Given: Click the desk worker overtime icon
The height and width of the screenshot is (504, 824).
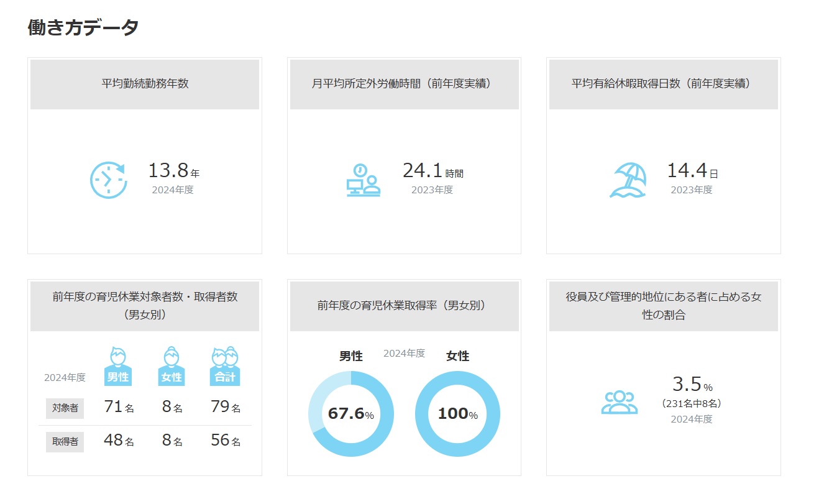Looking at the screenshot, I should [x=363, y=180].
